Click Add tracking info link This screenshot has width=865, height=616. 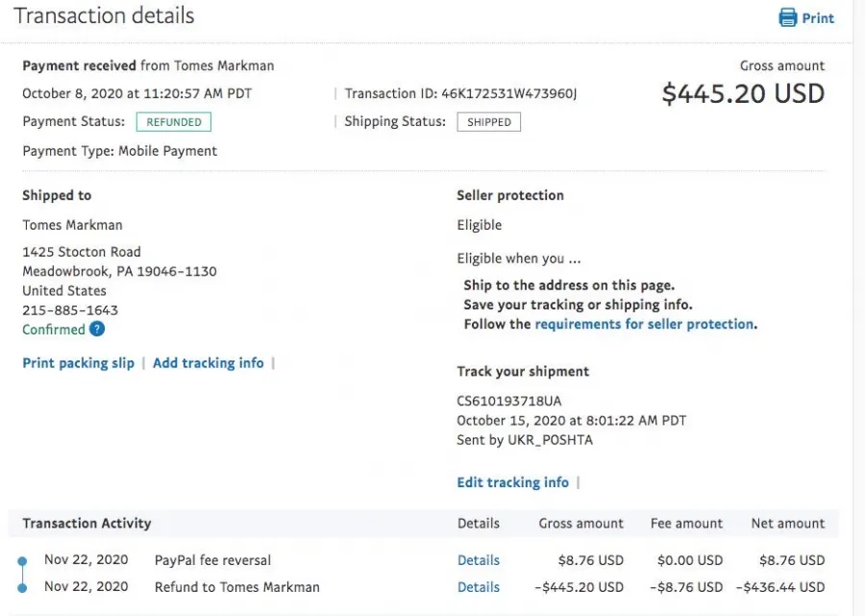pos(208,363)
